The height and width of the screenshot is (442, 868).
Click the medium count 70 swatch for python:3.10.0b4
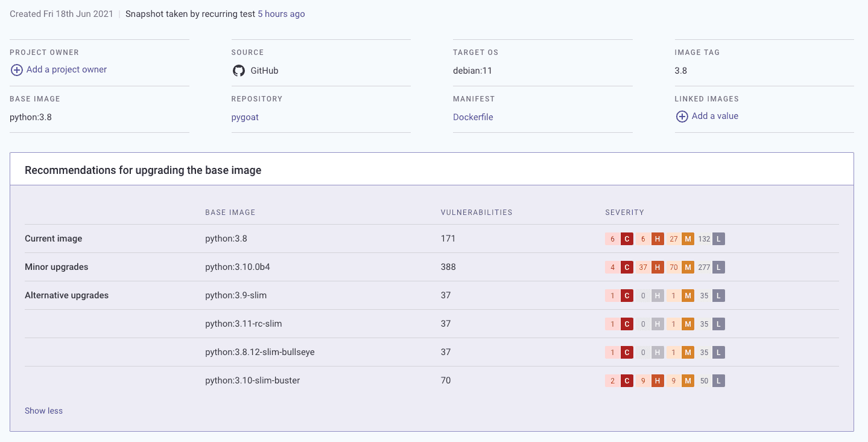673,267
